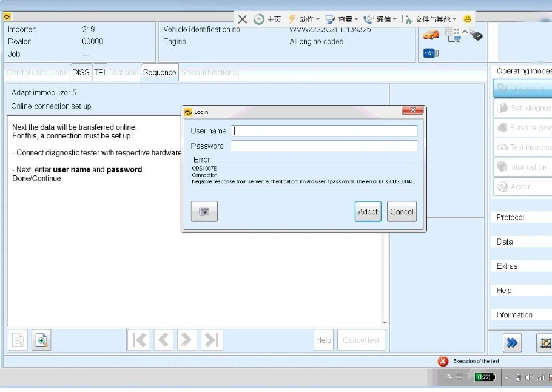Click the screenshot camera button in Login dialog
Image resolution: width=552 pixels, height=392 pixels.
204,211
